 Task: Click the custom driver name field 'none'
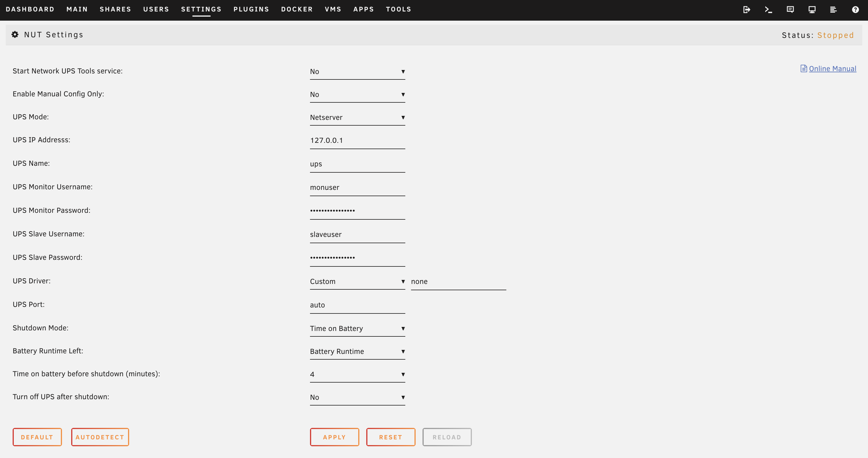[459, 282]
